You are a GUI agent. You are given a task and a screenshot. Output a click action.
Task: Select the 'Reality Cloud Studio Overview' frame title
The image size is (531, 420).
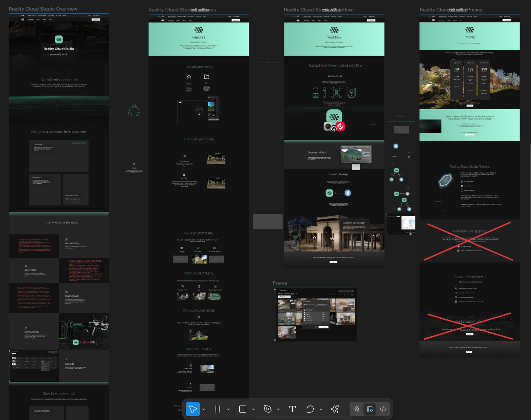tap(43, 9)
